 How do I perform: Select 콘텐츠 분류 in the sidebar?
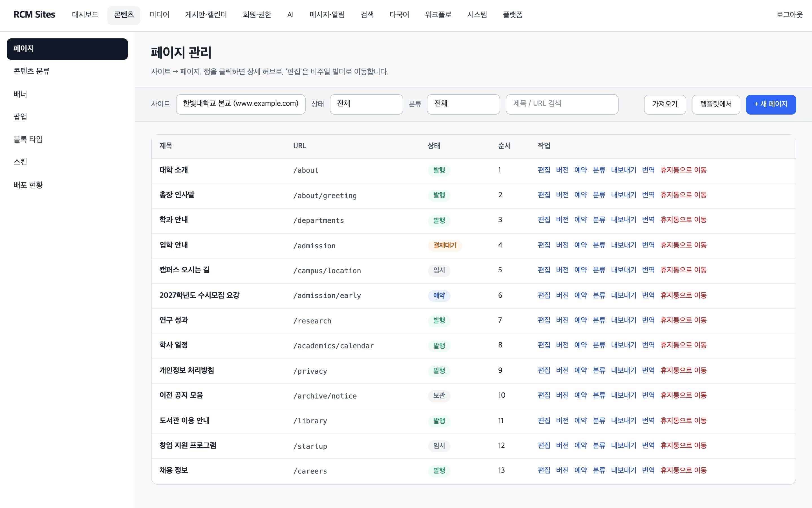coord(67,71)
